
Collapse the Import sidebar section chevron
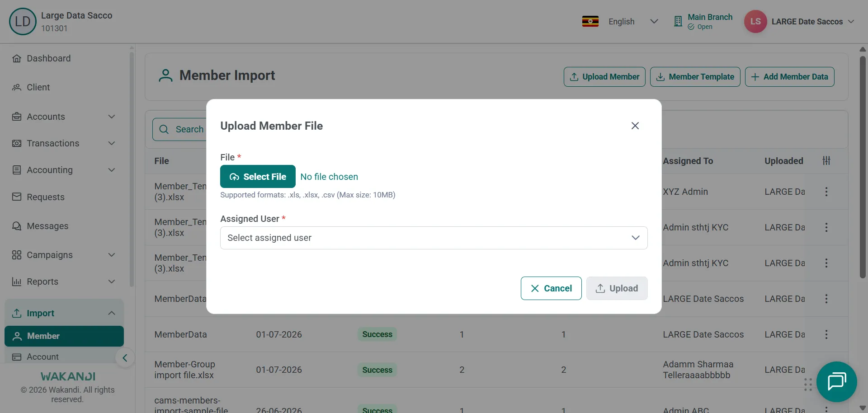tap(112, 313)
